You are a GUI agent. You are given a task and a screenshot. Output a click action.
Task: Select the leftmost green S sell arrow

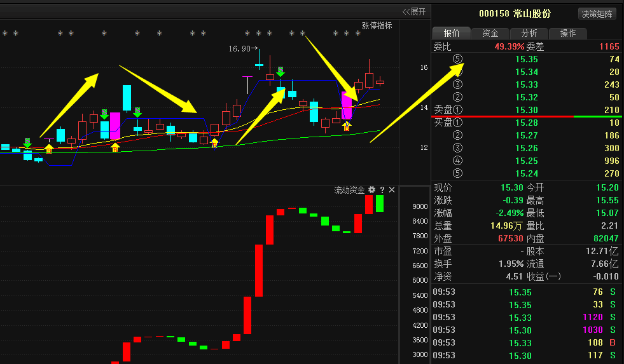tap(27, 142)
